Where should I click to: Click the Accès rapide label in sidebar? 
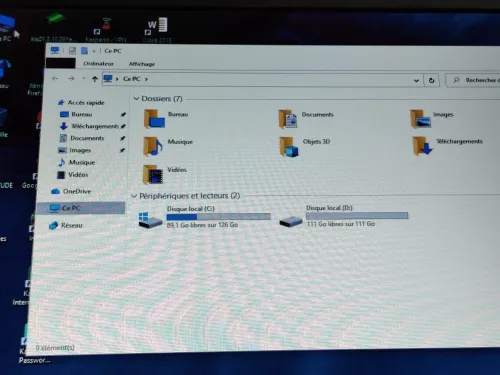tap(86, 103)
